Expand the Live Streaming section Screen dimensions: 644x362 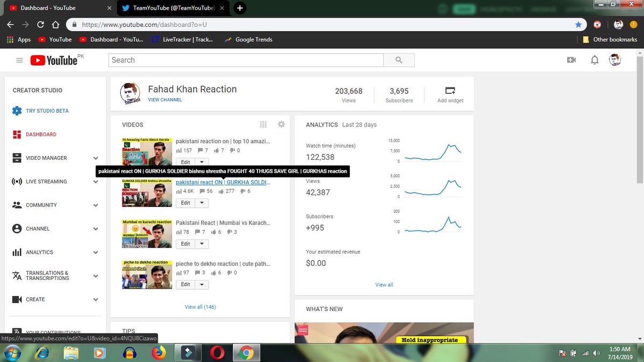(x=96, y=182)
